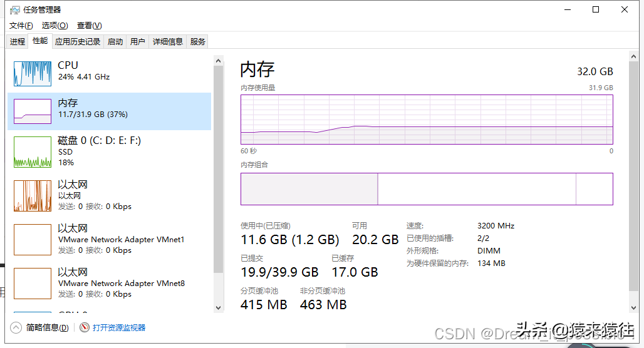Open the disk 0 SSD performance graph
The image size is (644, 348).
point(33,152)
